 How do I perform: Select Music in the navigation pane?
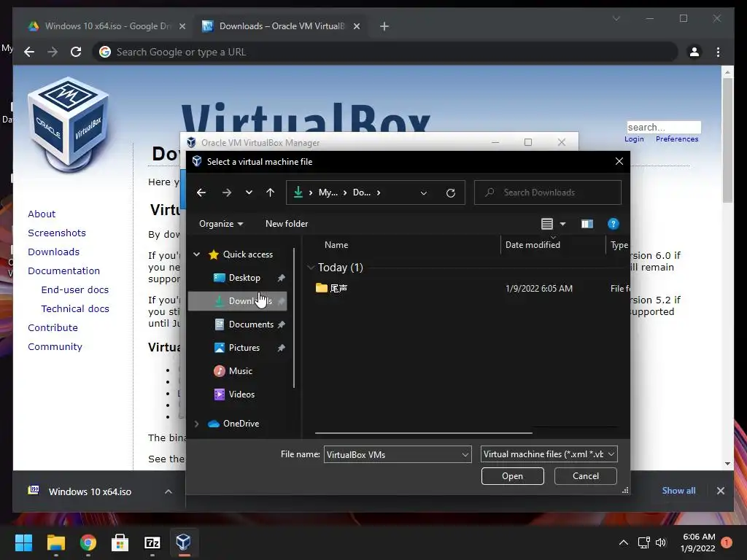[x=239, y=371]
